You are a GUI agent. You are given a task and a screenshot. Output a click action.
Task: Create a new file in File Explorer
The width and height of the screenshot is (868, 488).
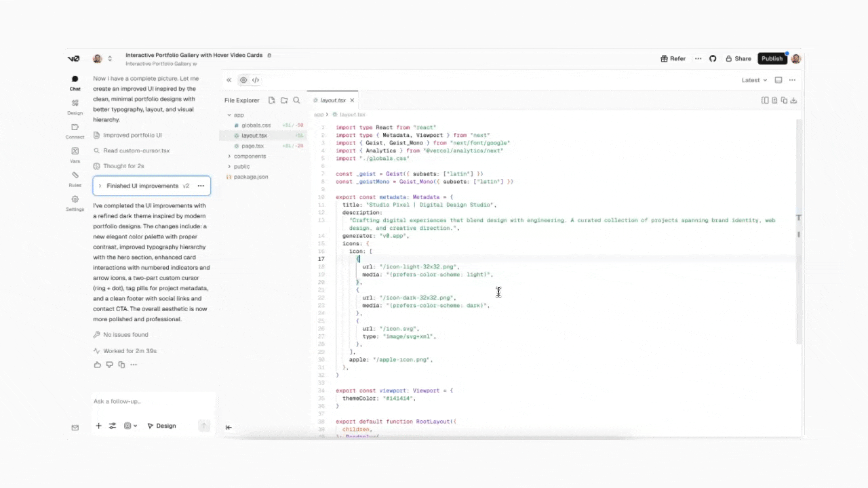click(271, 100)
